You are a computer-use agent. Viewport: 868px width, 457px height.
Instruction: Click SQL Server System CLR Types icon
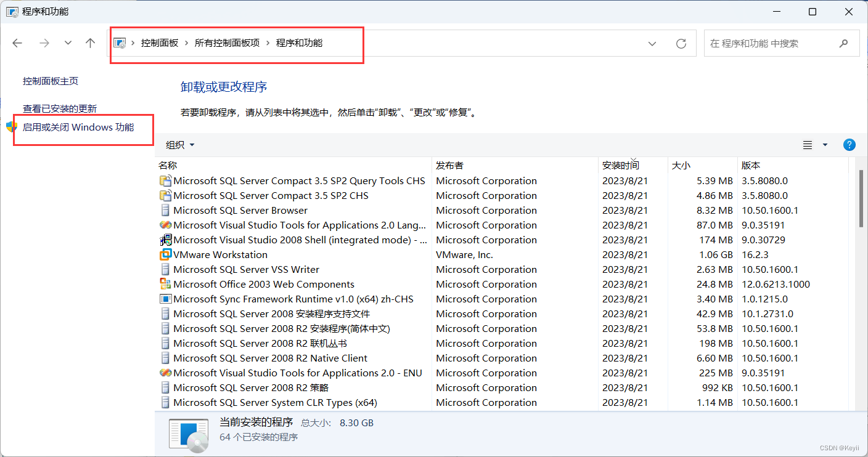tap(165, 403)
